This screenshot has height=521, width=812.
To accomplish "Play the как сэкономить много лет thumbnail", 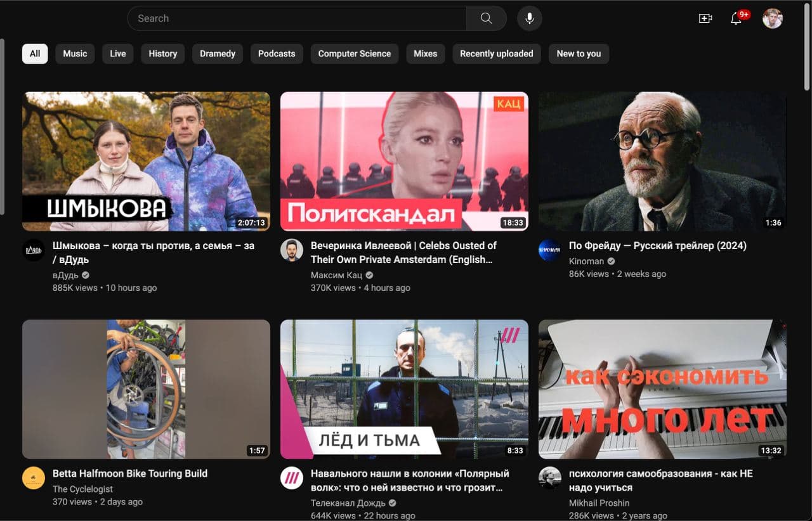I will [x=662, y=389].
